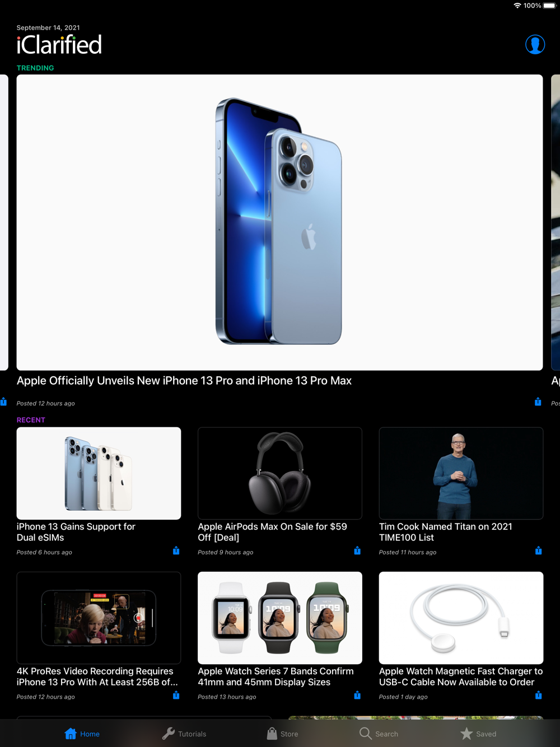
Task: Tap the iClarified logo
Action: (x=59, y=45)
